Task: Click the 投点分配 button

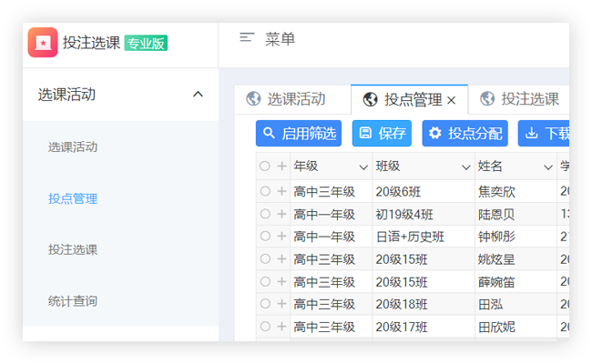Action: click(464, 133)
